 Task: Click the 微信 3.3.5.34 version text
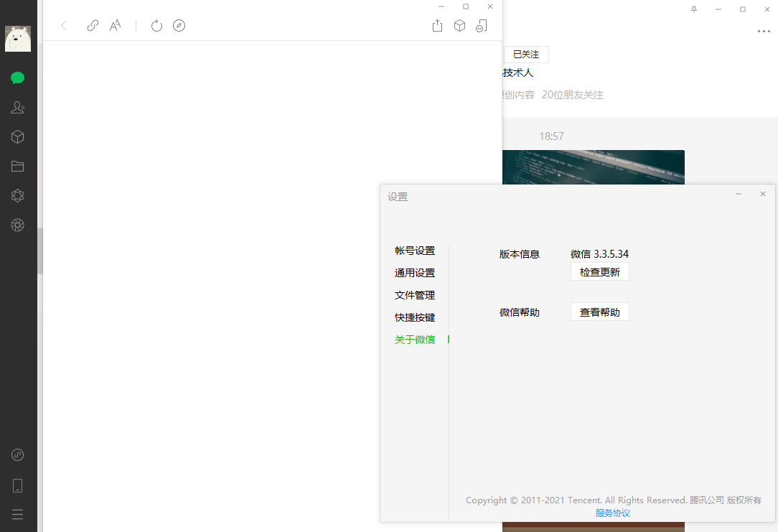599,254
